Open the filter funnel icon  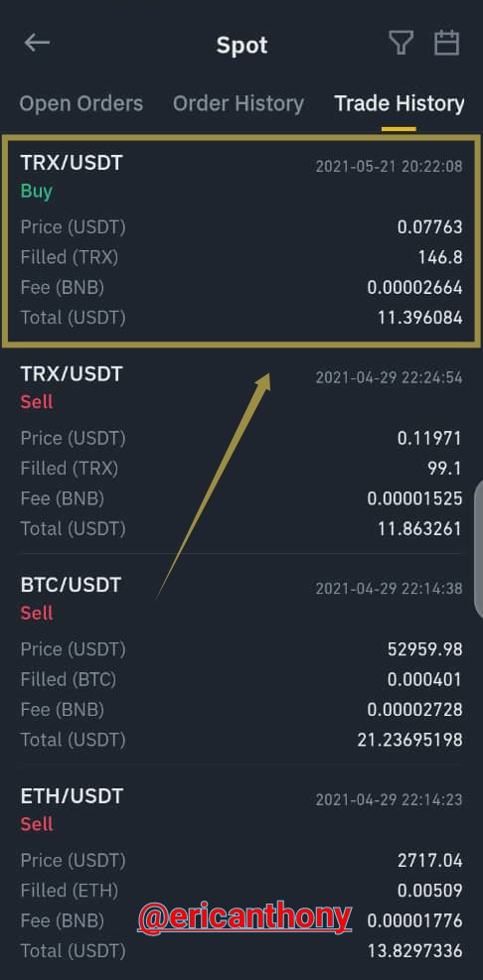[x=402, y=43]
